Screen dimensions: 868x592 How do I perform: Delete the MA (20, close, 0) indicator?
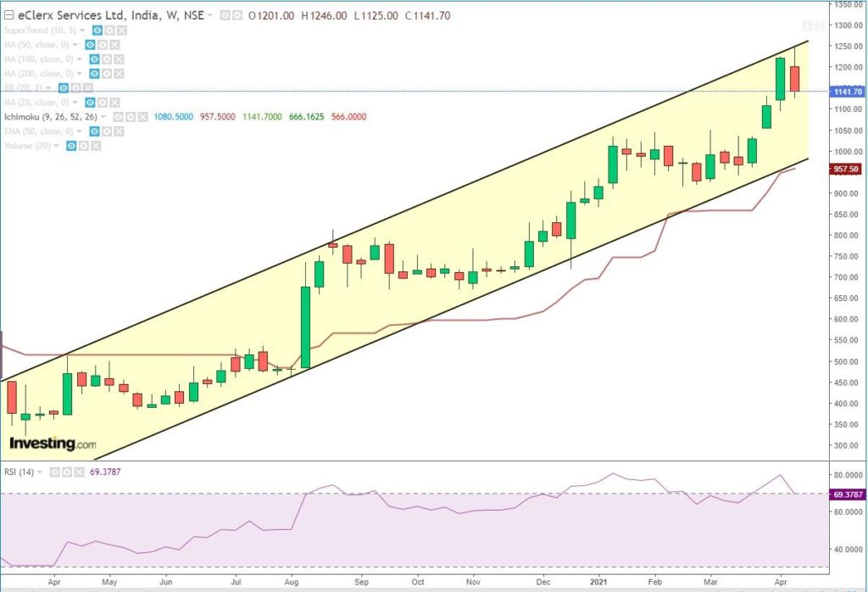pyautogui.click(x=114, y=103)
